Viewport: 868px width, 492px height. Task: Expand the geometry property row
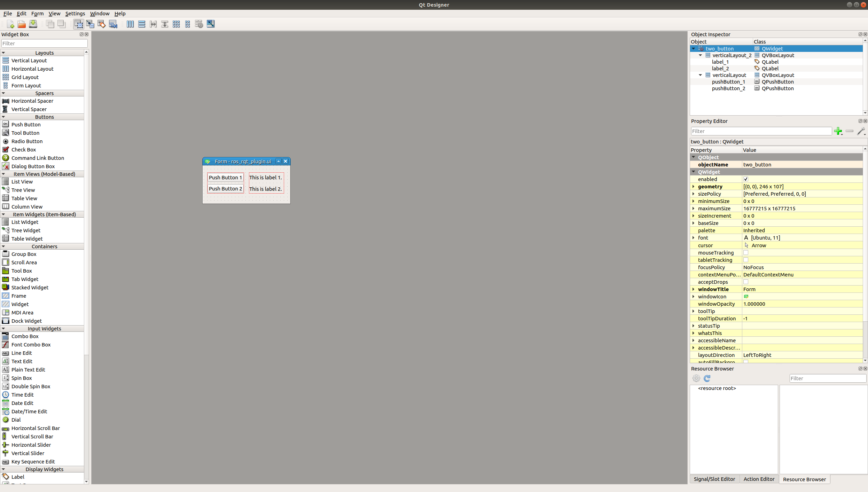pos(694,187)
